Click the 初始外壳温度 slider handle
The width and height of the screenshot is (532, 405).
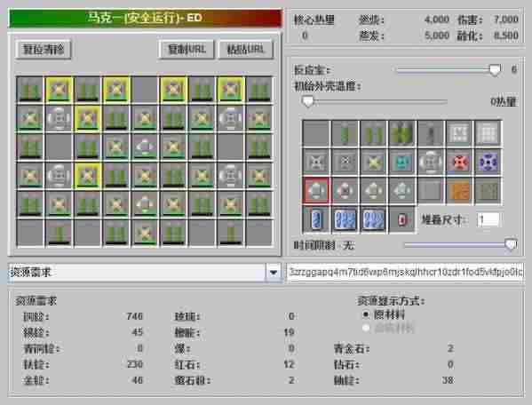pyautogui.click(x=307, y=101)
